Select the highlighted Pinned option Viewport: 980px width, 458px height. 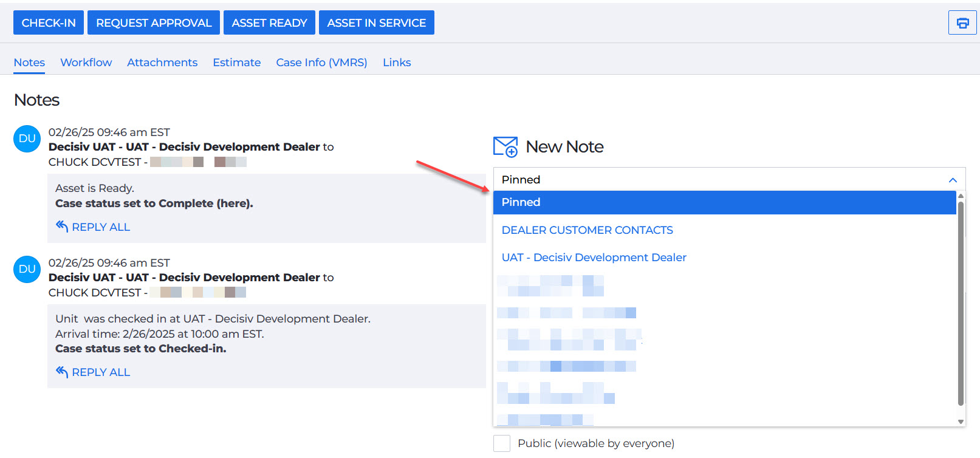(x=724, y=202)
